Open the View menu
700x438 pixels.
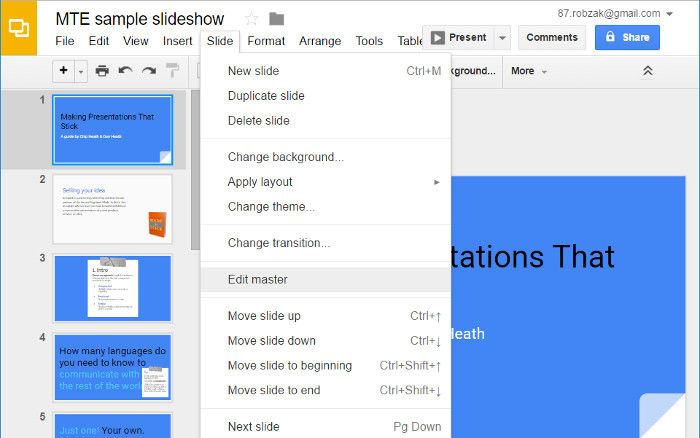[x=135, y=41]
